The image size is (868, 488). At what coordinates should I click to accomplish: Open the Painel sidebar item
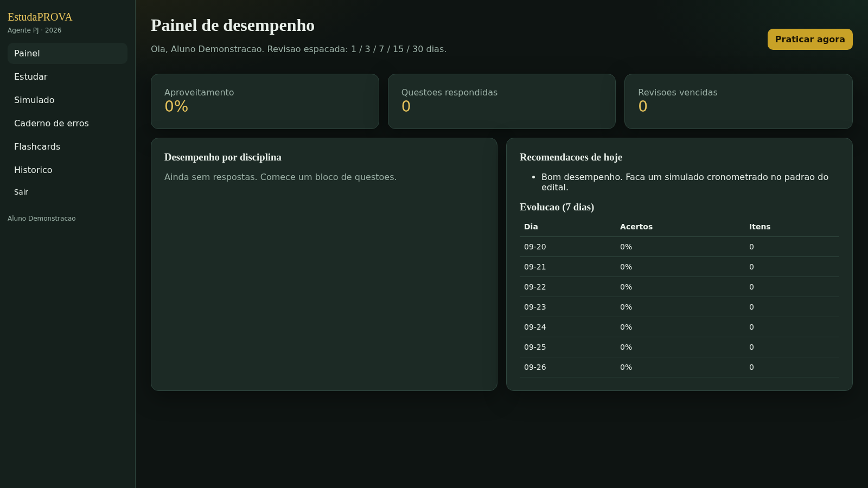tap(67, 53)
